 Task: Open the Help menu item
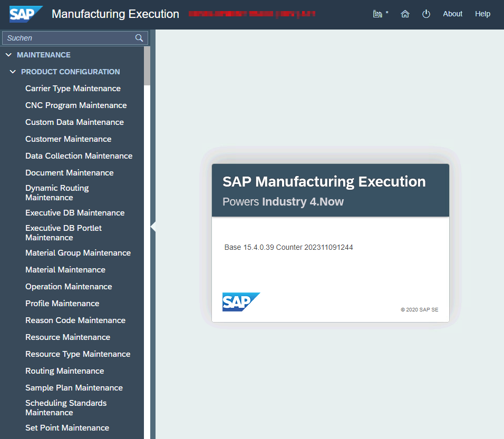tap(482, 14)
